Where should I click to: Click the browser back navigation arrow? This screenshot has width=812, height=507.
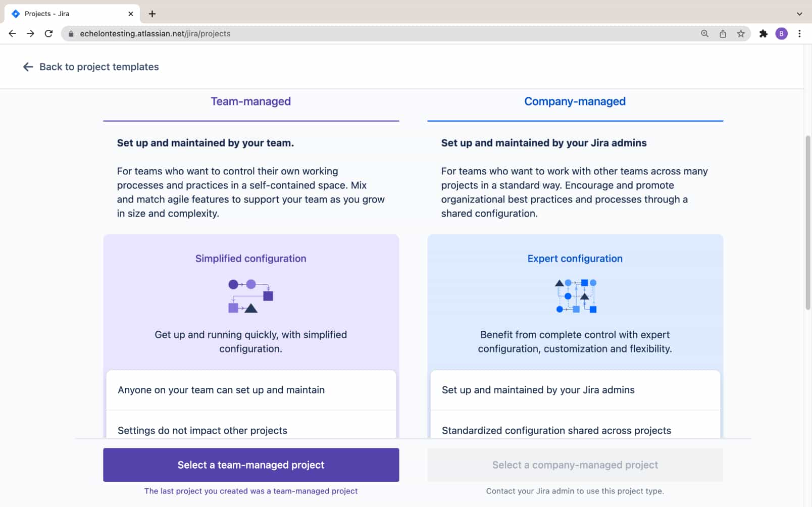(x=12, y=33)
